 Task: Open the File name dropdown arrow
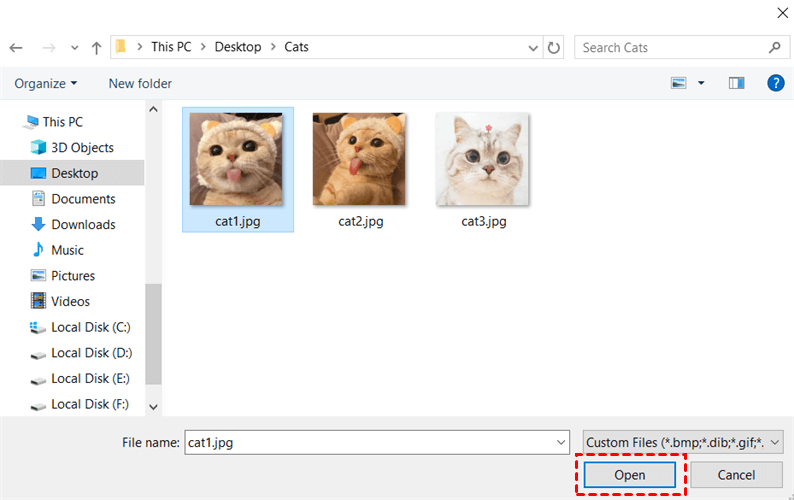coord(561,442)
